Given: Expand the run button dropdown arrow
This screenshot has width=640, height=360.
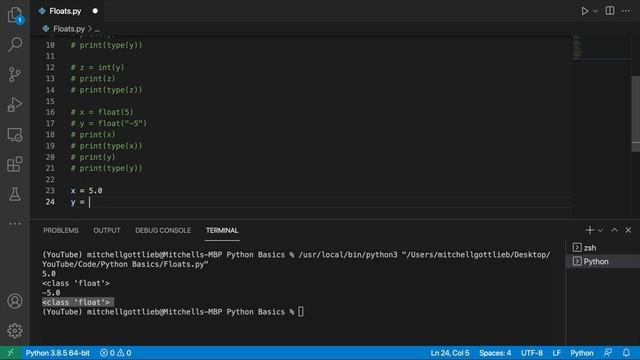Looking at the screenshot, I should click(x=595, y=11).
